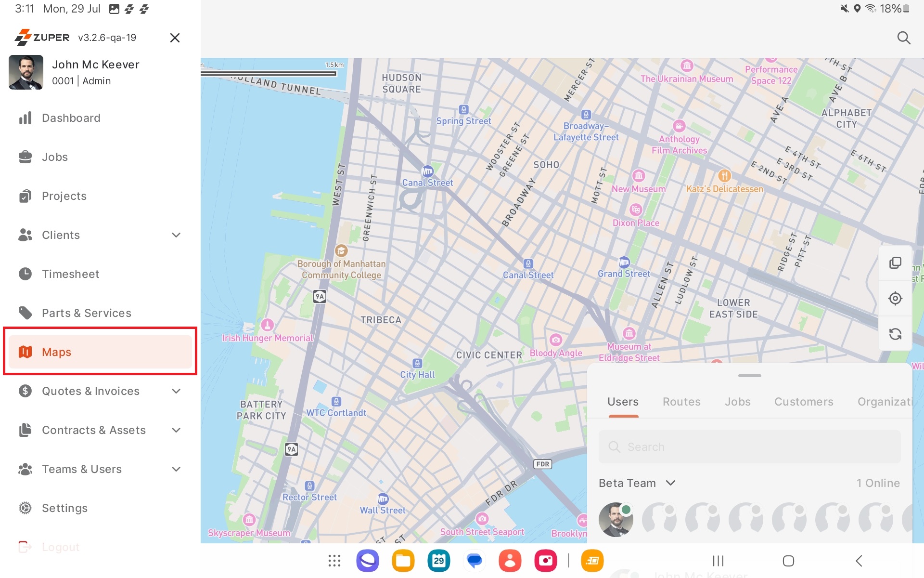The width and height of the screenshot is (924, 578).
Task: Switch to the Routes tab
Action: pos(681,402)
